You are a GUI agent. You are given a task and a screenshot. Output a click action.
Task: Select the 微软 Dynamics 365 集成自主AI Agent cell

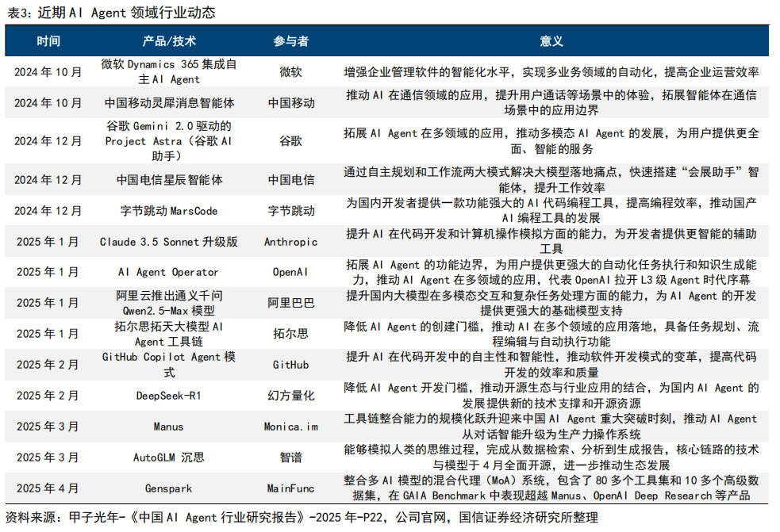tap(169, 71)
